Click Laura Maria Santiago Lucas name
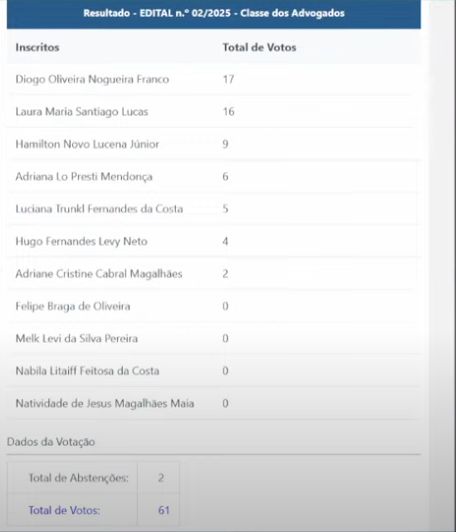 click(x=82, y=112)
